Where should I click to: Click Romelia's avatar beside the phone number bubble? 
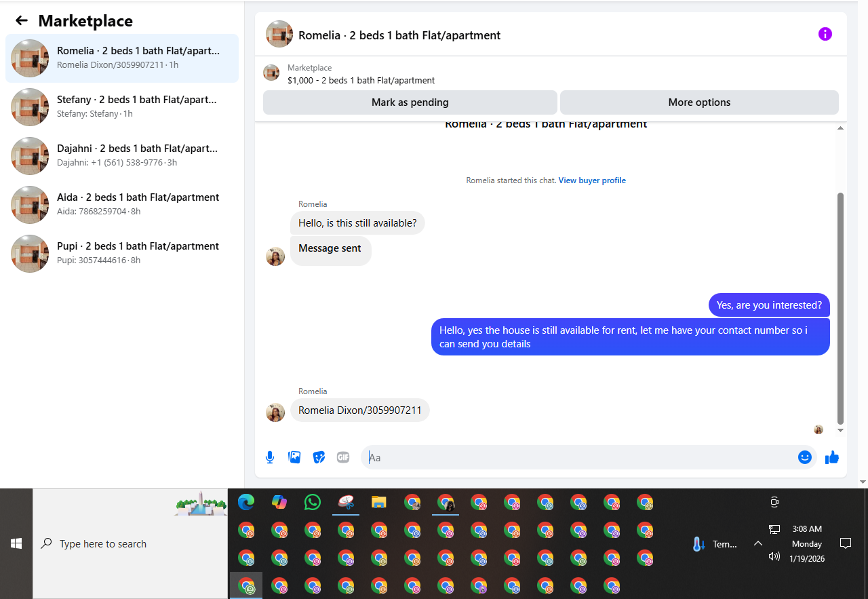pyautogui.click(x=275, y=412)
